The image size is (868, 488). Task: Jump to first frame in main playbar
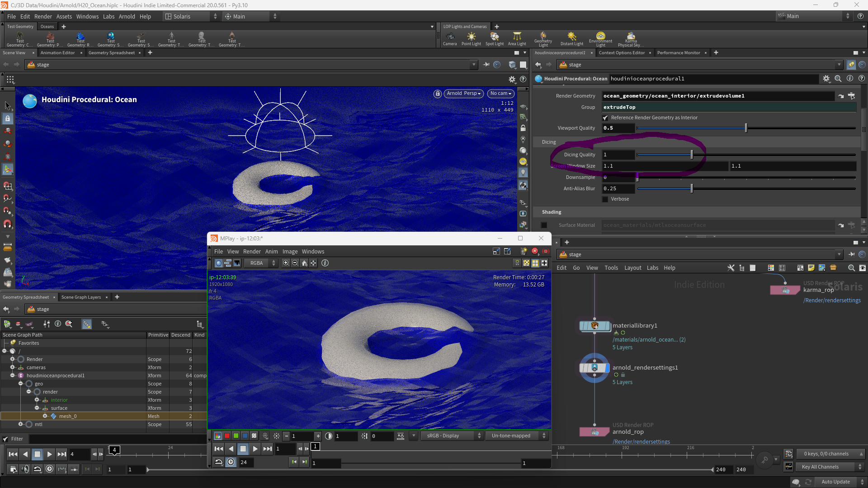click(13, 454)
